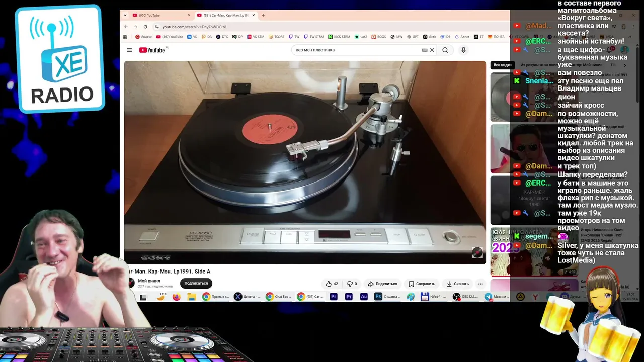Clear the YouTube search query with X
This screenshot has width=644, height=362.
click(x=432, y=50)
